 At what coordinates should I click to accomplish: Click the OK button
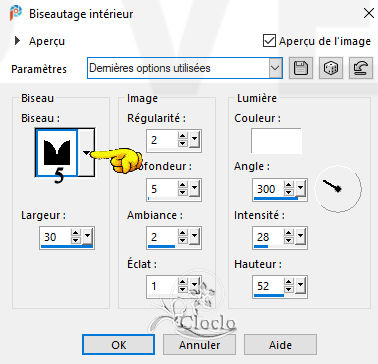pyautogui.click(x=119, y=345)
